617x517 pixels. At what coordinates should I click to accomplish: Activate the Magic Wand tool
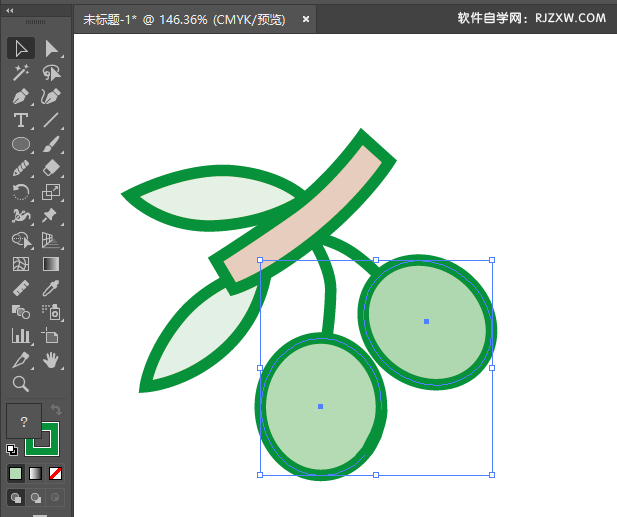click(21, 73)
